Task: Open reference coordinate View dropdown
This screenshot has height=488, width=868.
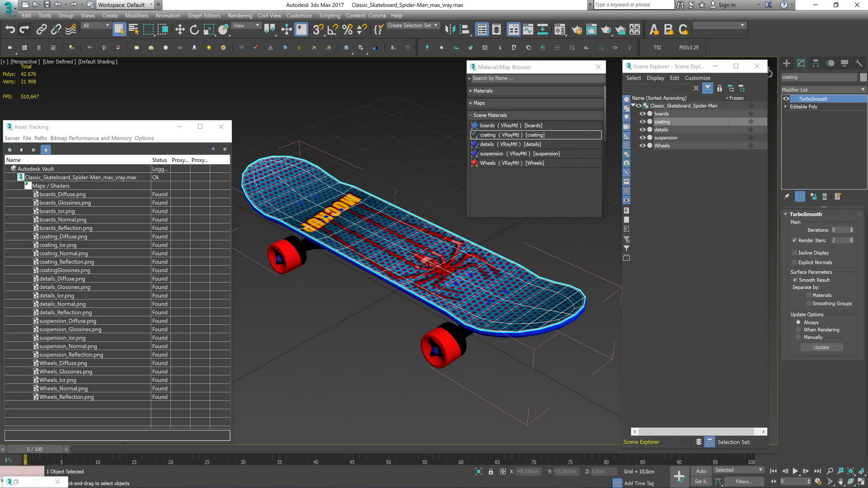Action: [246, 26]
